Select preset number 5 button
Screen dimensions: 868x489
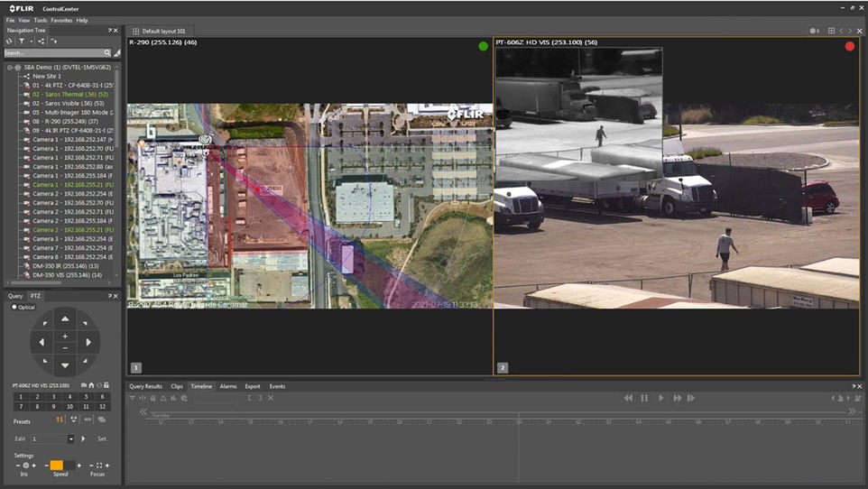pos(85,396)
